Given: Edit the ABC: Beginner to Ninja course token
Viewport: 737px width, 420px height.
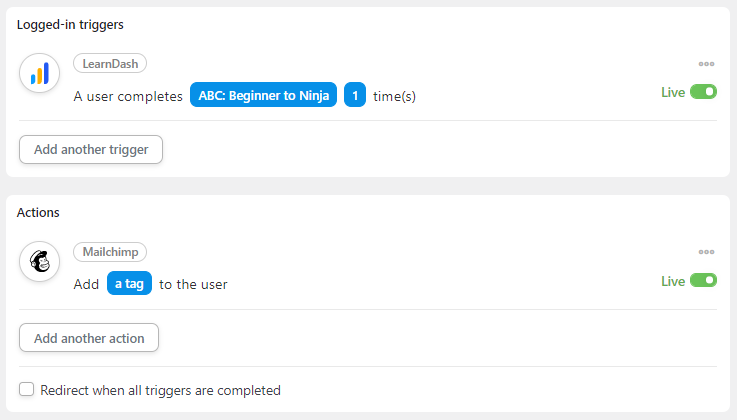Looking at the screenshot, I should coord(263,95).
